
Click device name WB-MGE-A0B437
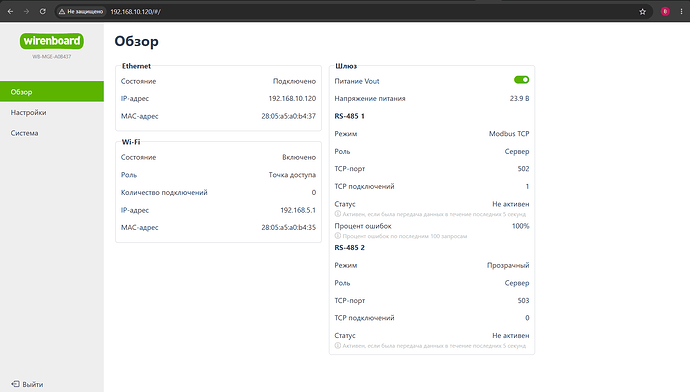pyautogui.click(x=51, y=56)
